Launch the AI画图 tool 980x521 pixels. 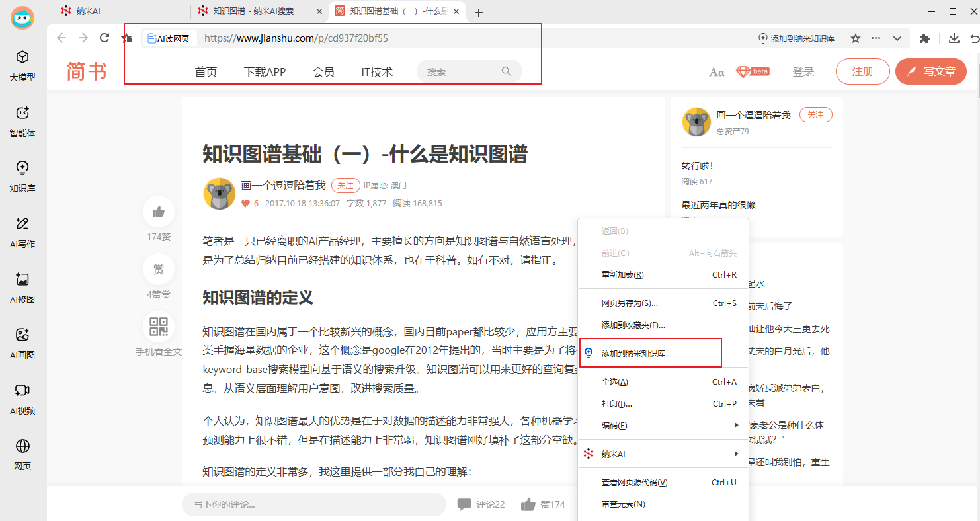point(22,344)
